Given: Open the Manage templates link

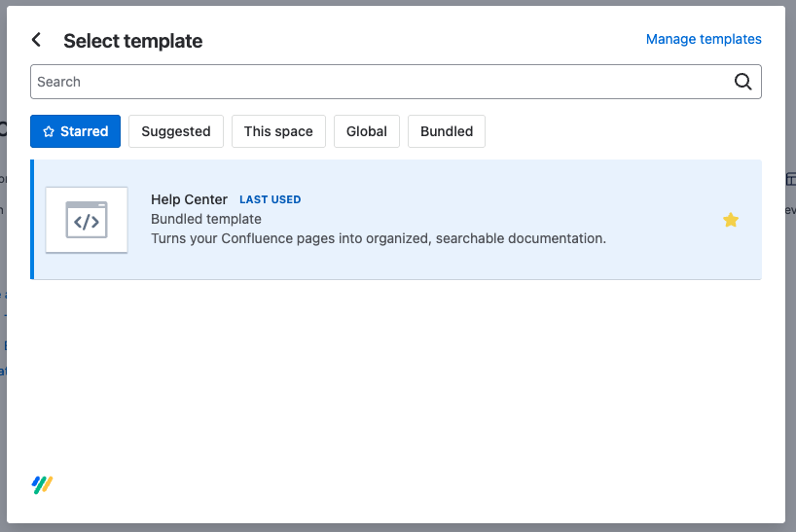Looking at the screenshot, I should [704, 39].
